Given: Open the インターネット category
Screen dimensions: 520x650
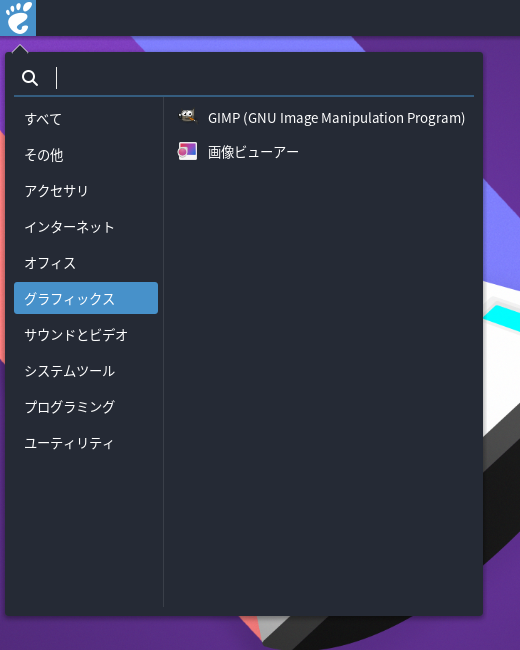Looking at the screenshot, I should [86, 227].
